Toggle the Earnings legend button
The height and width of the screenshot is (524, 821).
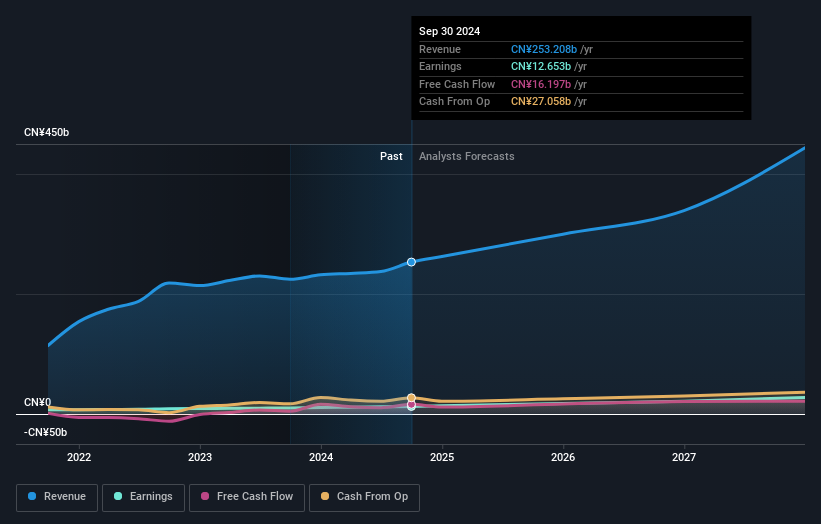[x=143, y=497]
